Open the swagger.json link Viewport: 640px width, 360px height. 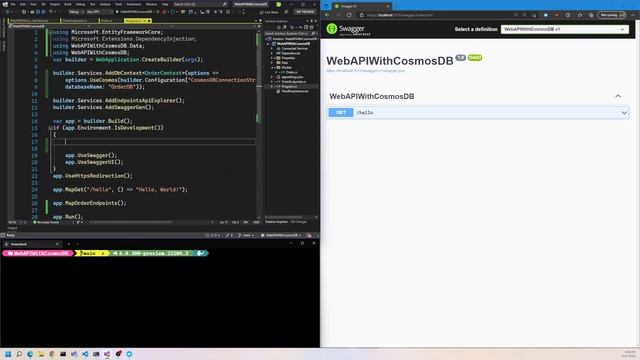pos(365,71)
